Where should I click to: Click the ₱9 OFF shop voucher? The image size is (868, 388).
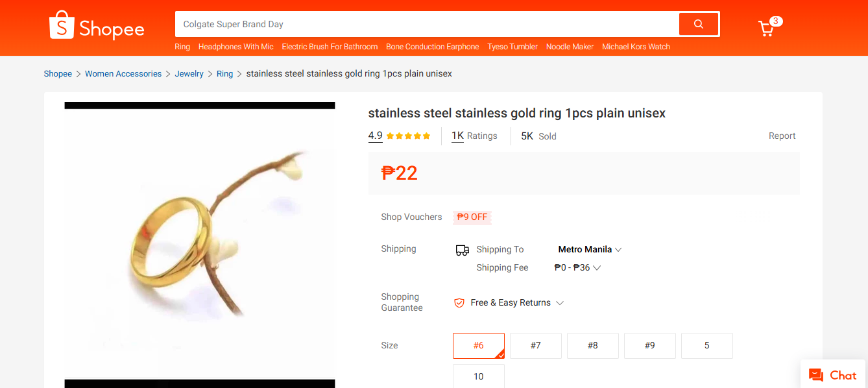point(472,217)
